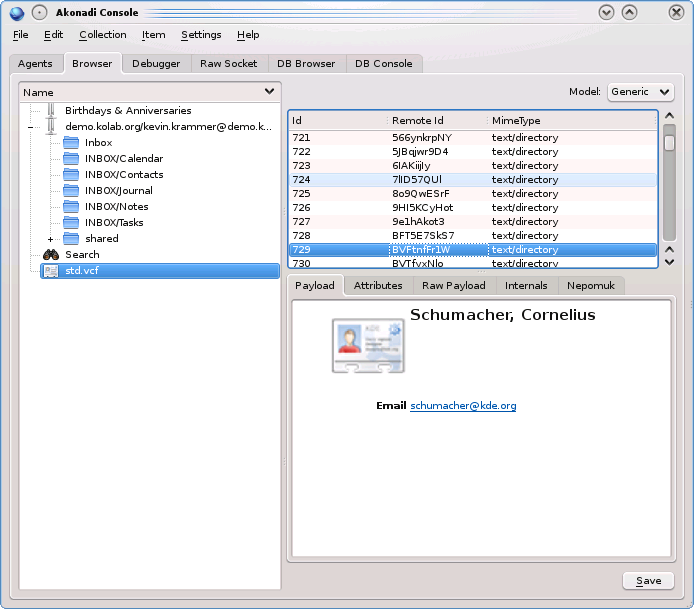Screen dimensions: 694x609
Task: Select item row with Id 721
Action: [x=473, y=138]
